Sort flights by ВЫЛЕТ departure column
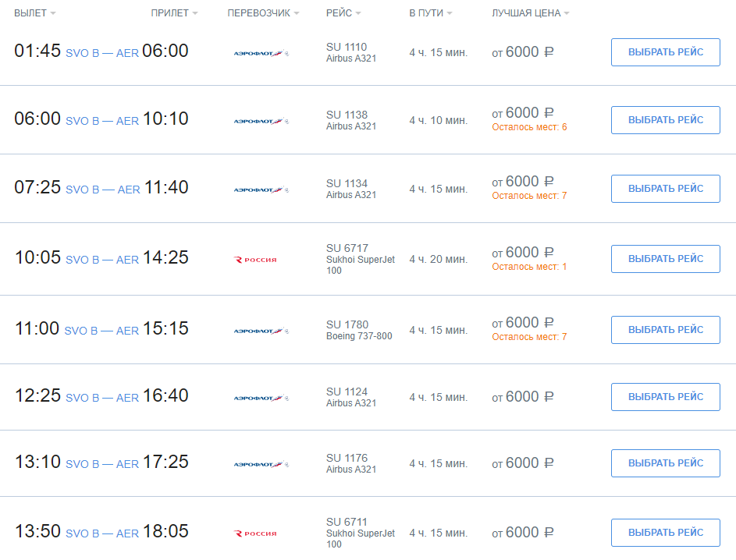Viewport: 736px width, 560px height. click(x=35, y=13)
